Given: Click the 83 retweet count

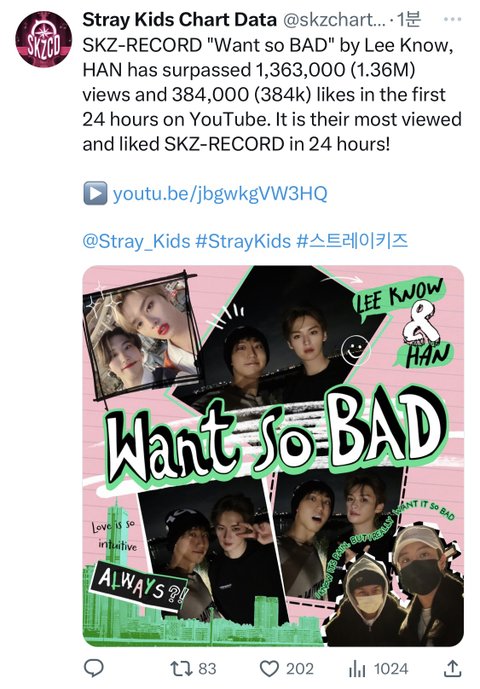Looking at the screenshot, I should [207, 669].
